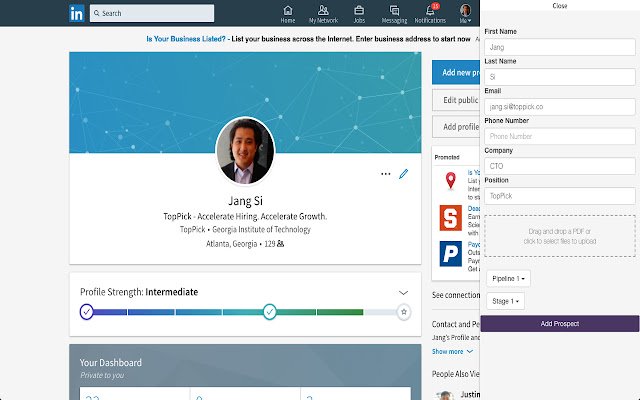Screen dimensions: 640x400
Task: Click the Add profile button
Action: (456, 127)
